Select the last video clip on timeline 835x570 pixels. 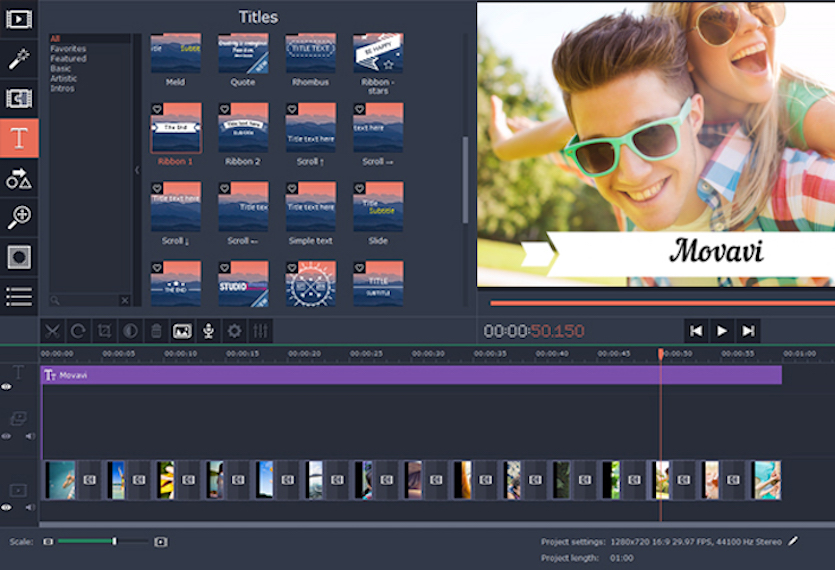pos(766,480)
